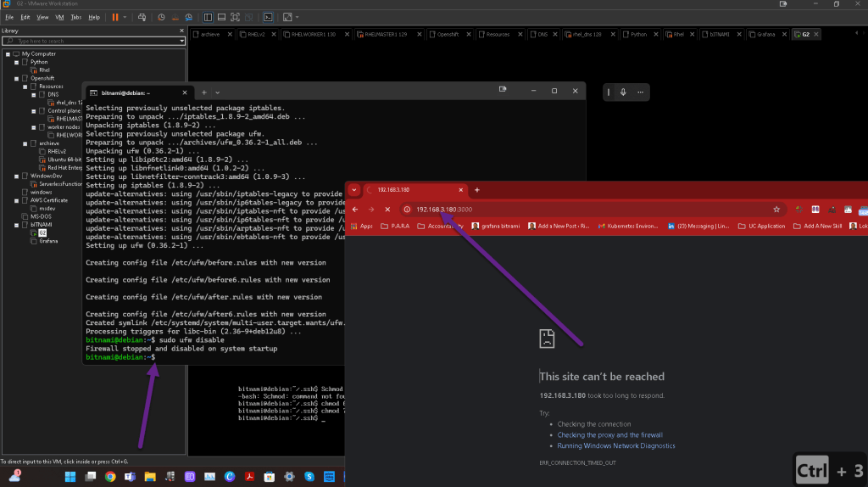Collapse the Openshift folder in Library

16,79
